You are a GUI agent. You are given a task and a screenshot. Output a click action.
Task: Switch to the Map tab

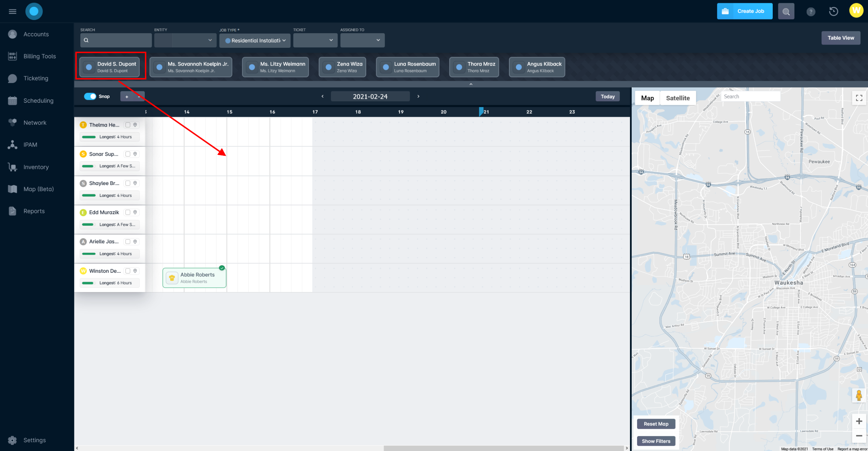pyautogui.click(x=647, y=98)
